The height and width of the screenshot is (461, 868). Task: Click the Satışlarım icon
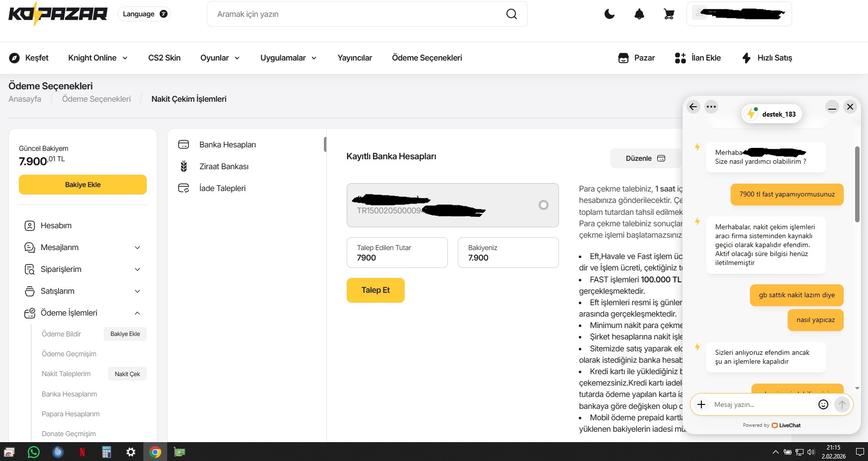pos(30,291)
